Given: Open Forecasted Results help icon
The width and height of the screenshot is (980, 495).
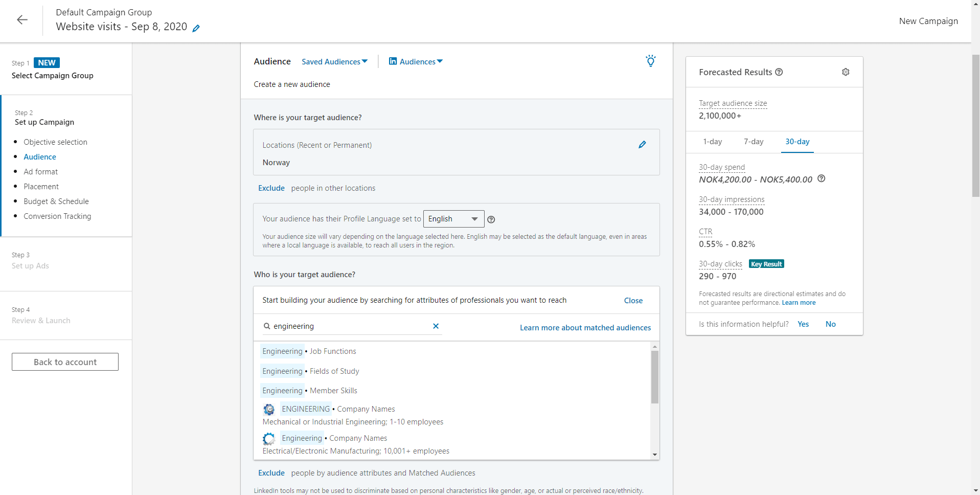Looking at the screenshot, I should [779, 72].
